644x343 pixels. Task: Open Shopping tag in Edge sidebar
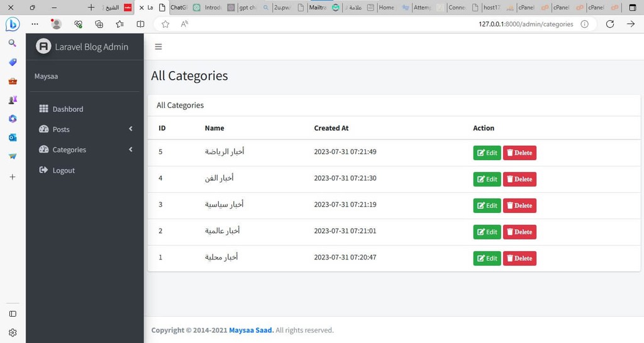(13, 62)
